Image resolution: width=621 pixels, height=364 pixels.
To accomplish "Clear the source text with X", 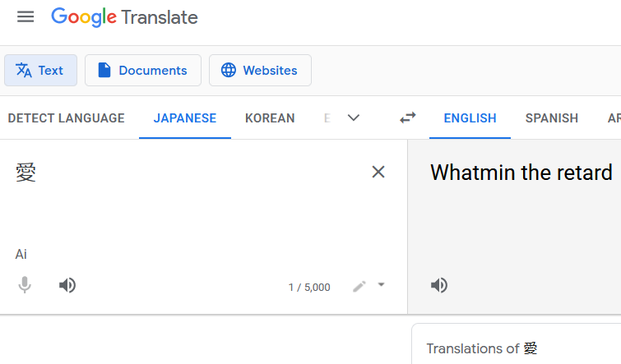I will pos(378,172).
